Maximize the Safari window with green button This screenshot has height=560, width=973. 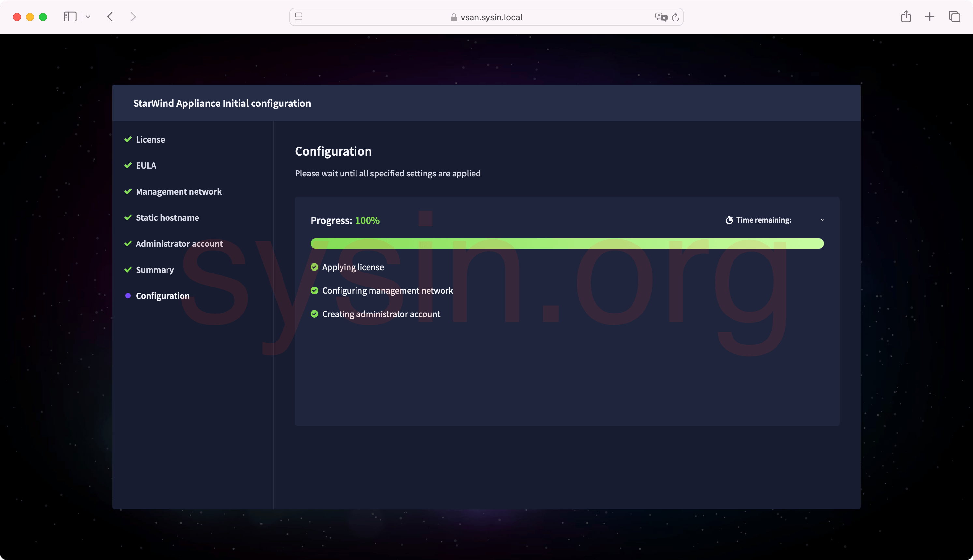tap(43, 17)
